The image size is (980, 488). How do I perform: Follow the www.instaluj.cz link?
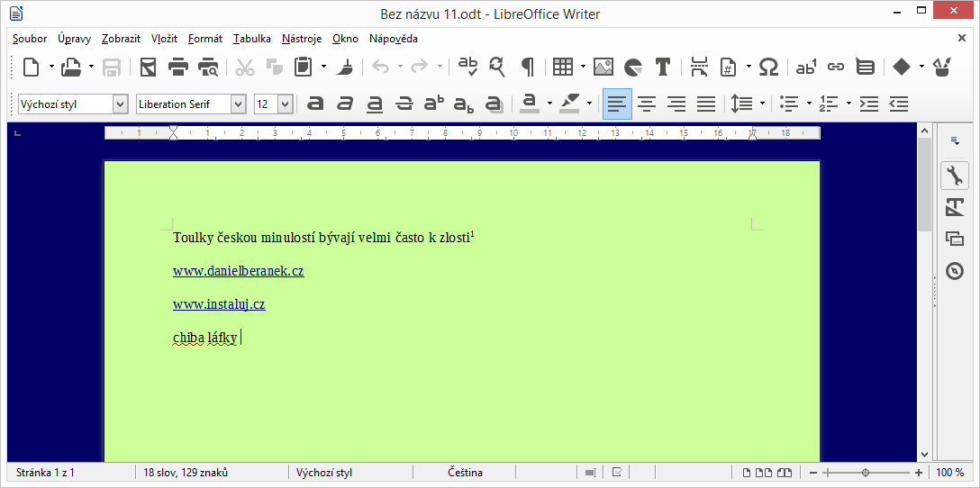pyautogui.click(x=219, y=305)
